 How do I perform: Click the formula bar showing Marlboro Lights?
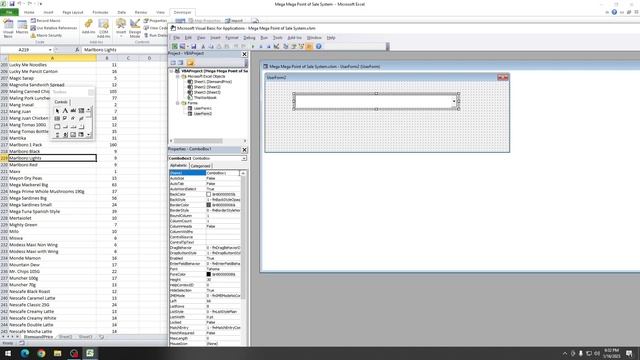(124, 50)
